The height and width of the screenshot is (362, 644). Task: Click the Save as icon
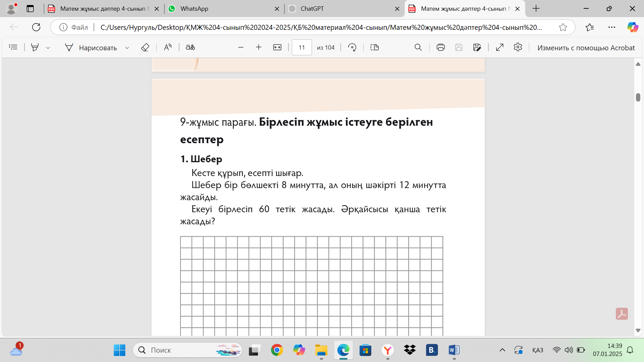(x=477, y=47)
